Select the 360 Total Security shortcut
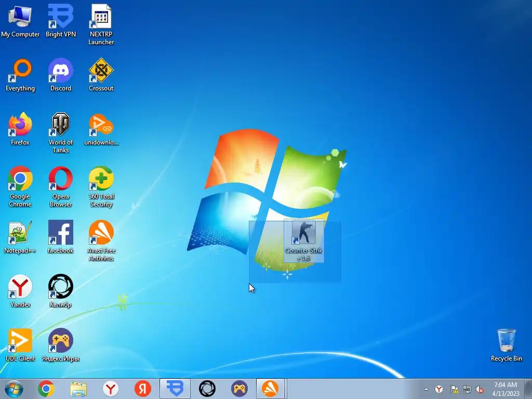This screenshot has height=399, width=532. (x=101, y=187)
